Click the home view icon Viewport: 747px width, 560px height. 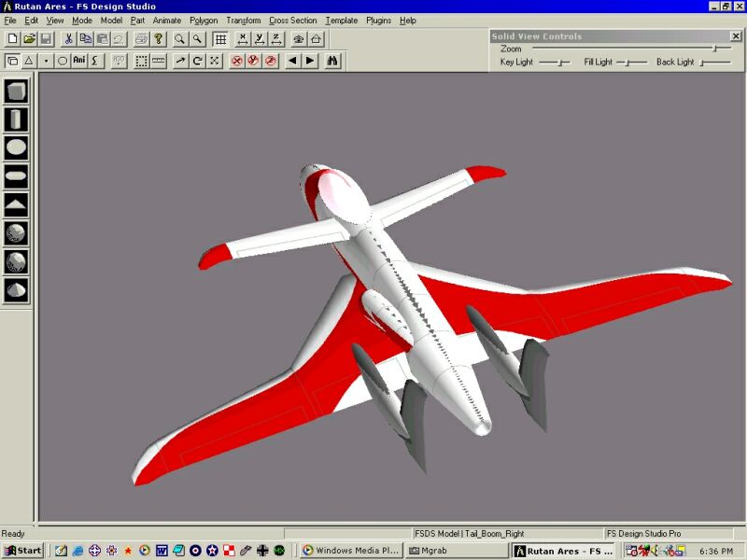(316, 39)
